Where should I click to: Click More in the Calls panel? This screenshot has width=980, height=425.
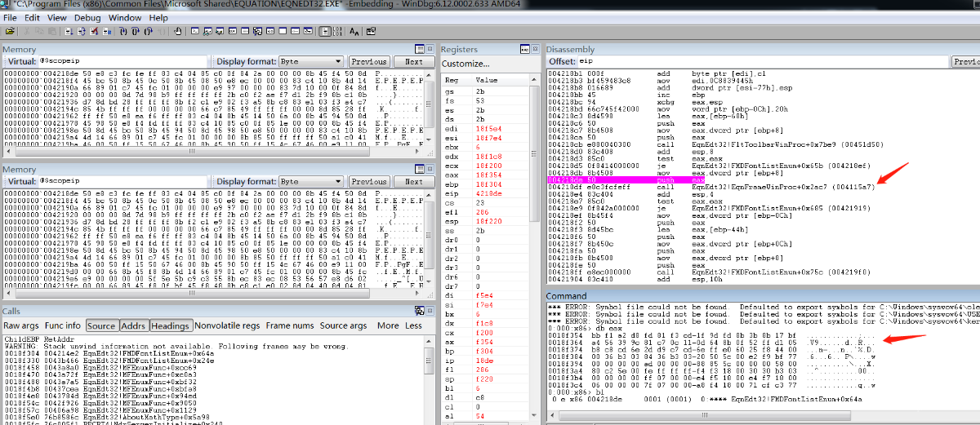[388, 325]
